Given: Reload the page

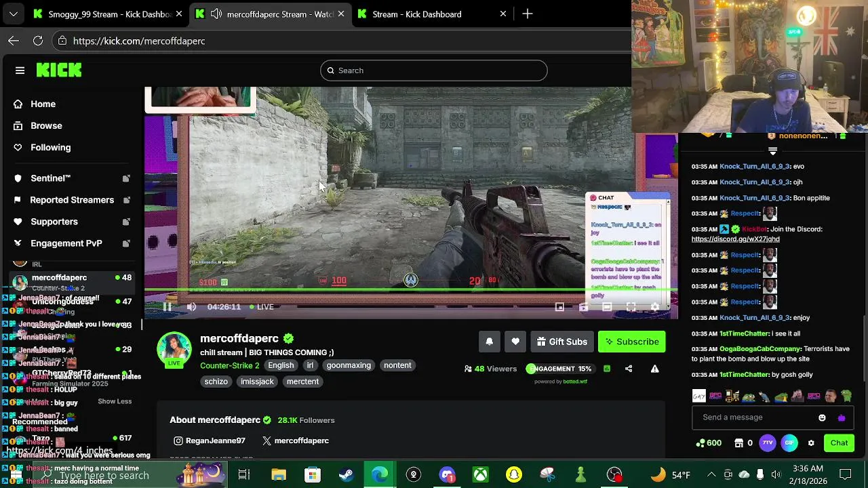Looking at the screenshot, I should [38, 41].
